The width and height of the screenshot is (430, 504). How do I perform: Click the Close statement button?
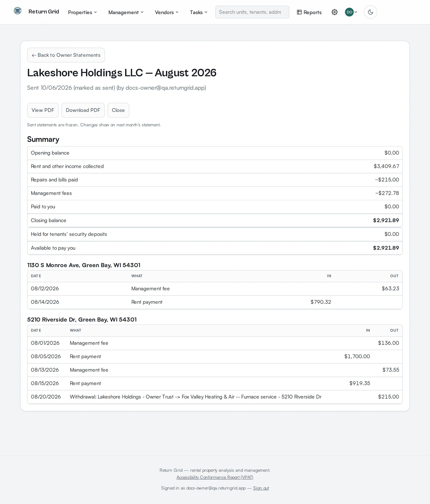coord(118,110)
